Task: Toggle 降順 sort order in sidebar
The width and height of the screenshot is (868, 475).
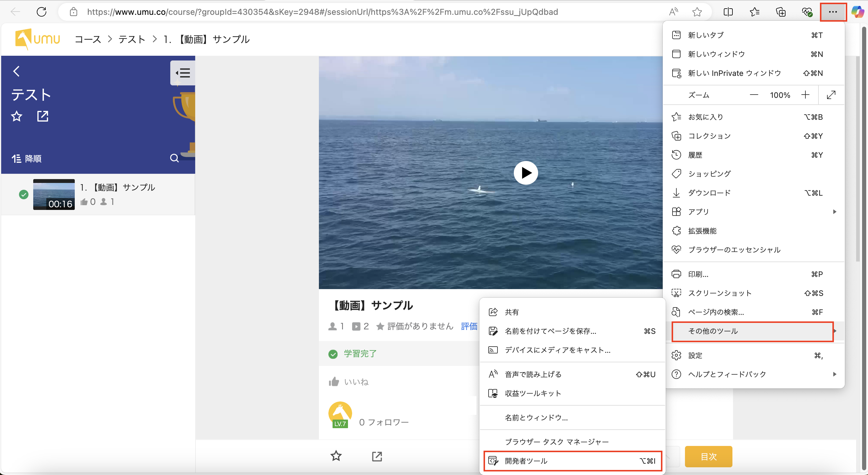Action: point(27,158)
